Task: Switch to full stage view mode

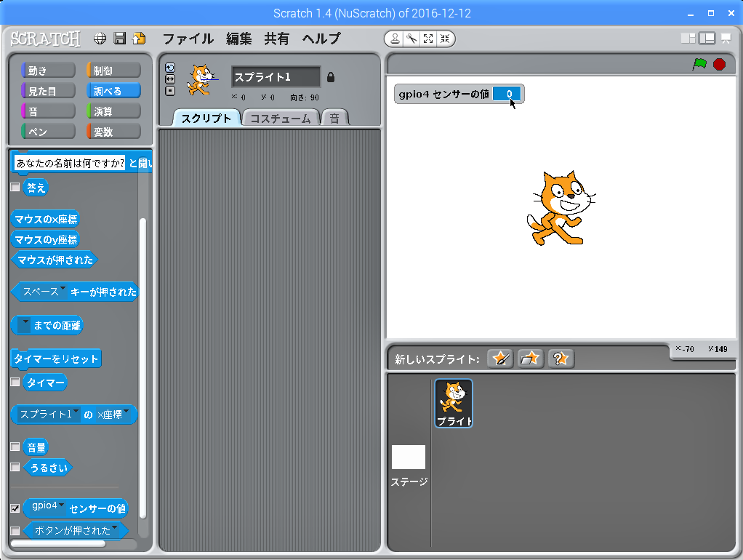Action: [707, 39]
